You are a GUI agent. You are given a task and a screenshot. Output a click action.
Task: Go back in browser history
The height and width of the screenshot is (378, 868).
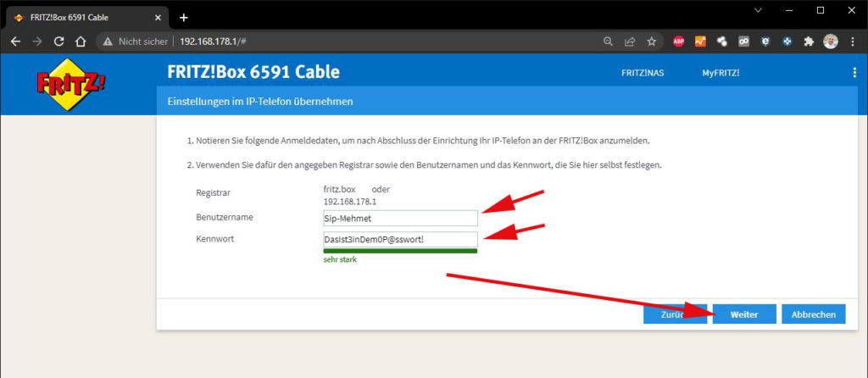coord(15,42)
